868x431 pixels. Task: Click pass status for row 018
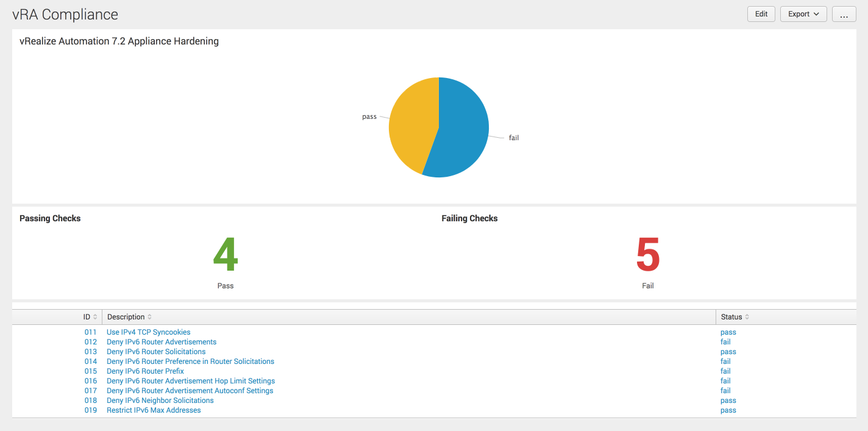[728, 401]
